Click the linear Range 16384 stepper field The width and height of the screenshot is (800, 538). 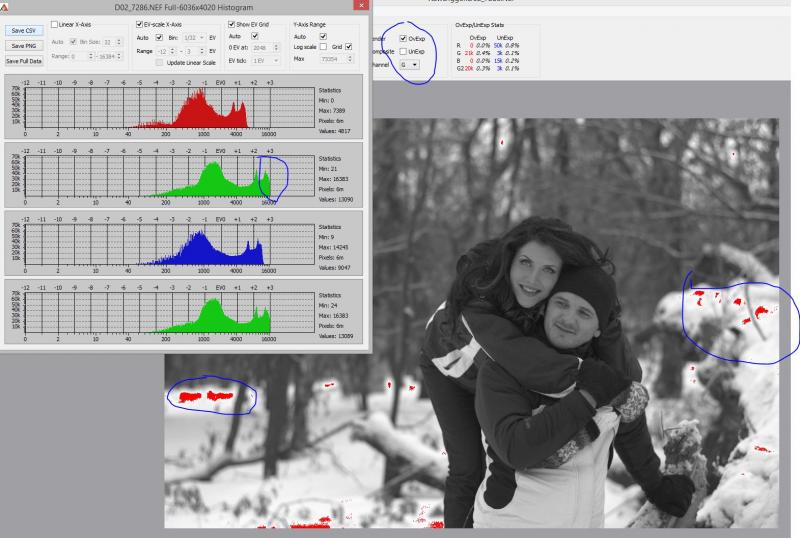(x=110, y=56)
